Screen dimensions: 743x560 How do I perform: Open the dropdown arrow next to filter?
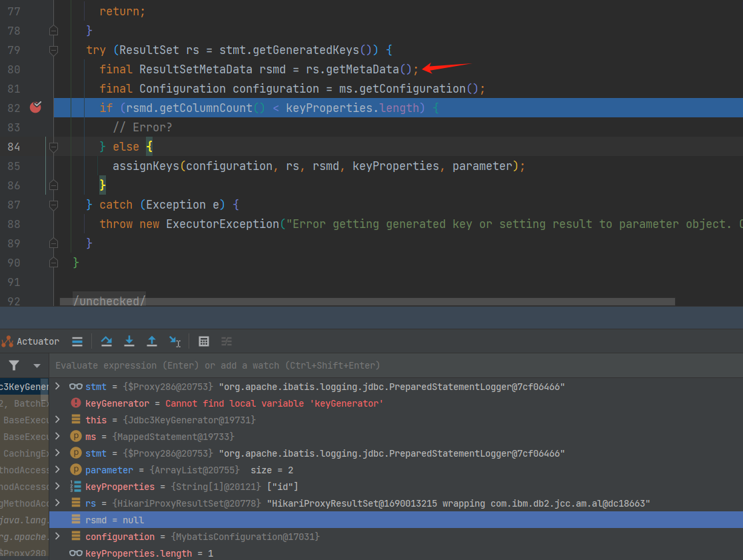pyautogui.click(x=37, y=365)
